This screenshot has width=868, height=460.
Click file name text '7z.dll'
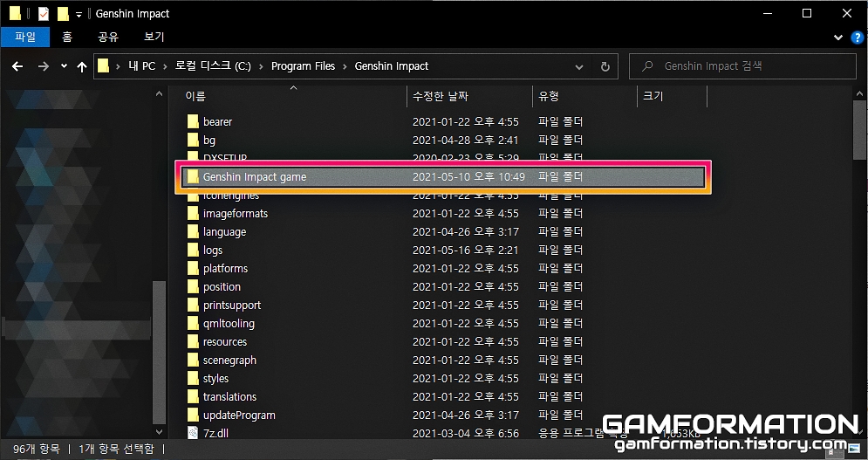(215, 433)
